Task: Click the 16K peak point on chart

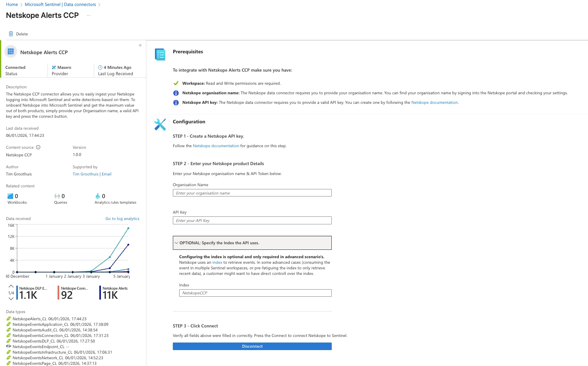Action: pos(128,228)
